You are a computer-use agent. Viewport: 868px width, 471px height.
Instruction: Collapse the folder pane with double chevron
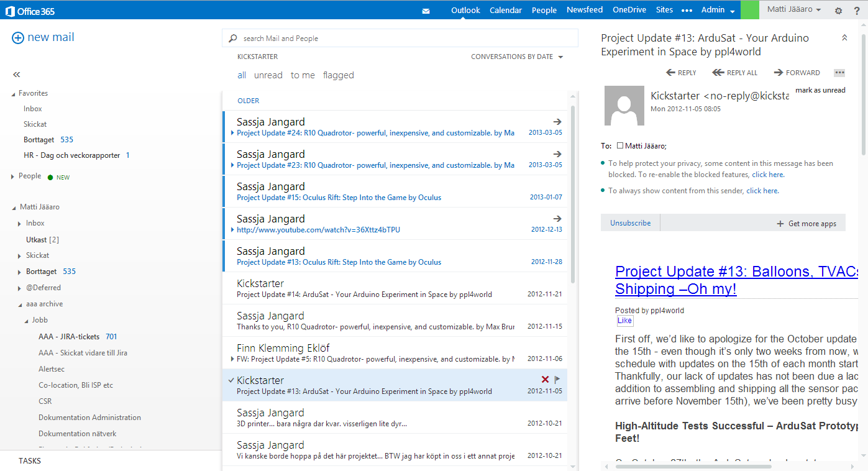coord(17,75)
